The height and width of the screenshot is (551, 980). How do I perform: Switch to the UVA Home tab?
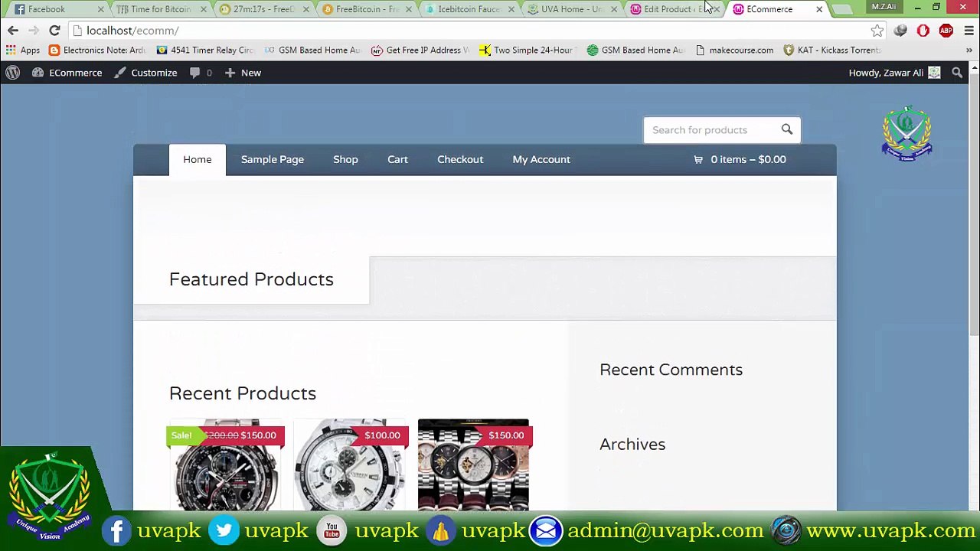point(570,9)
